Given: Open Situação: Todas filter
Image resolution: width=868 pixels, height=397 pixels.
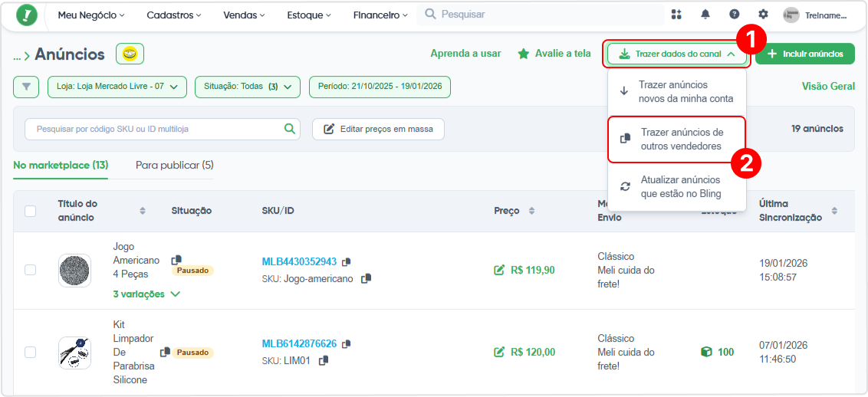Looking at the screenshot, I should pos(248,87).
